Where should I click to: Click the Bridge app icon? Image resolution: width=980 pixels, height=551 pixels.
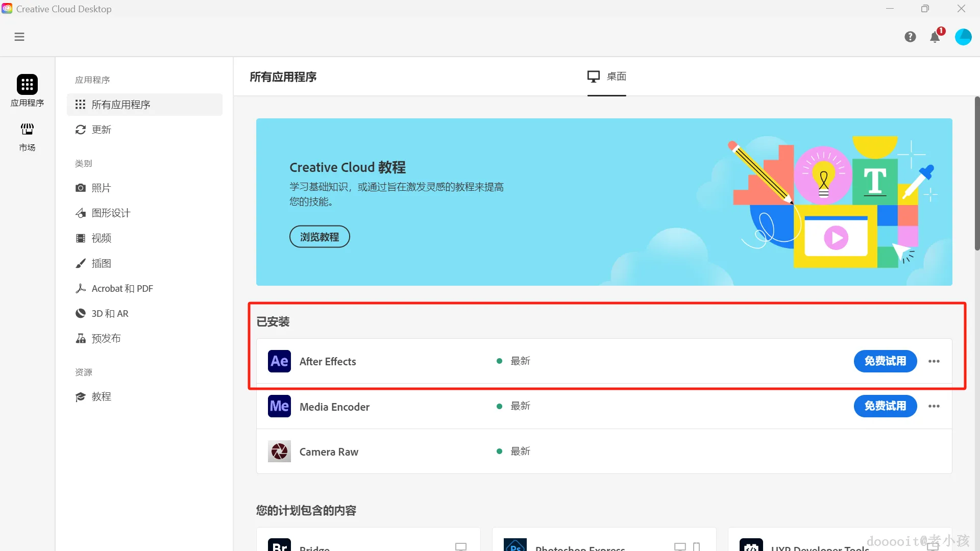[279, 545]
